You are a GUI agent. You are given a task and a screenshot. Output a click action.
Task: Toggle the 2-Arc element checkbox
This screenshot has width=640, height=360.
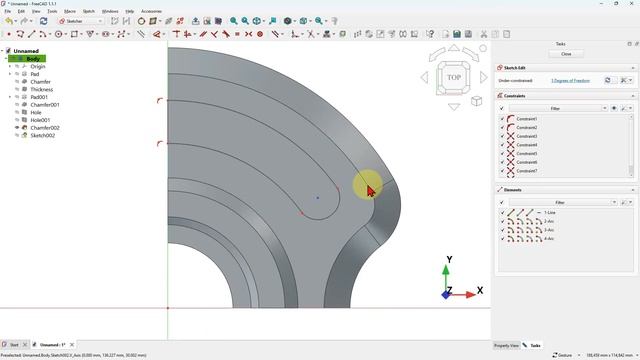[x=502, y=221]
